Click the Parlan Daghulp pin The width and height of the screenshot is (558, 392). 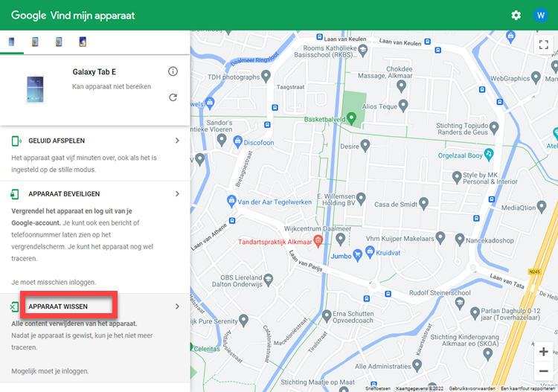475,313
